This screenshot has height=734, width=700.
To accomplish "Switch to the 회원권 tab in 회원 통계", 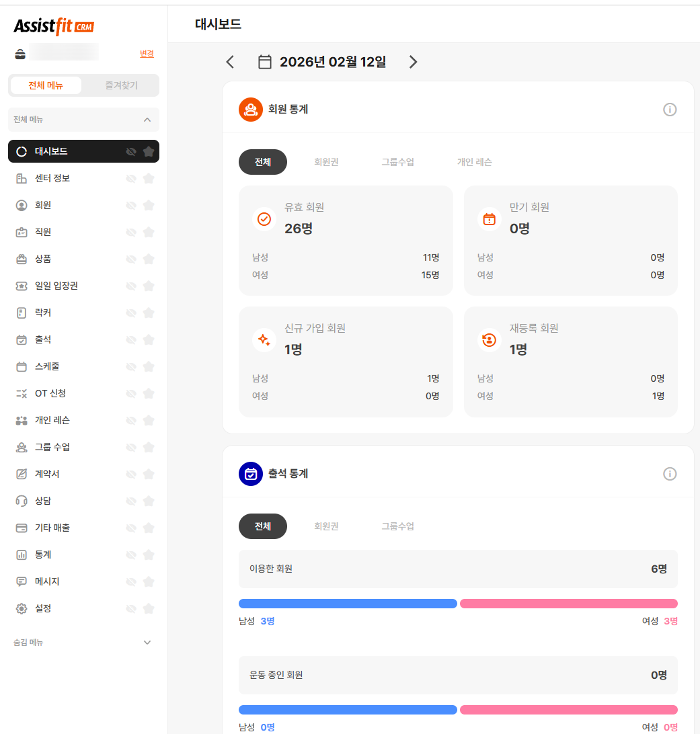I will click(x=326, y=161).
